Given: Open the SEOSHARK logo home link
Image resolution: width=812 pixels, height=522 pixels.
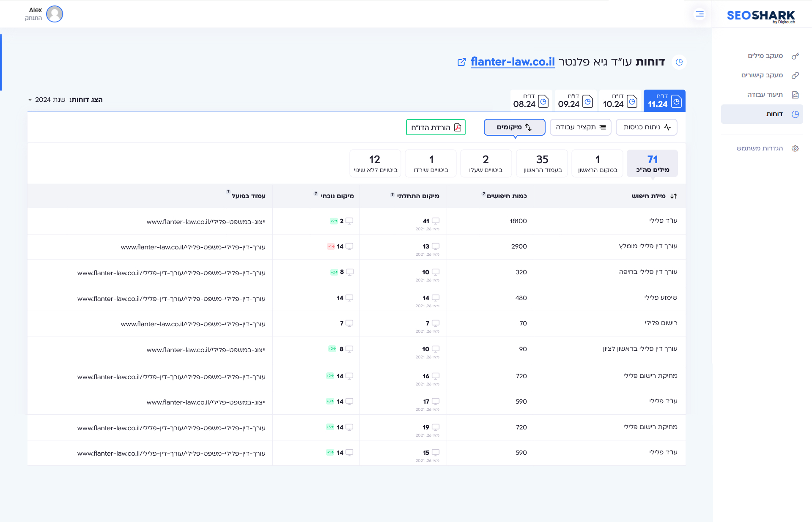Looking at the screenshot, I should pyautogui.click(x=761, y=16).
